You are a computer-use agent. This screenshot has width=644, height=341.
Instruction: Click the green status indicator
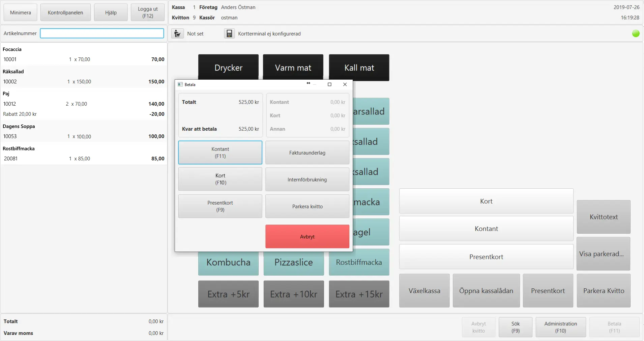pos(636,33)
